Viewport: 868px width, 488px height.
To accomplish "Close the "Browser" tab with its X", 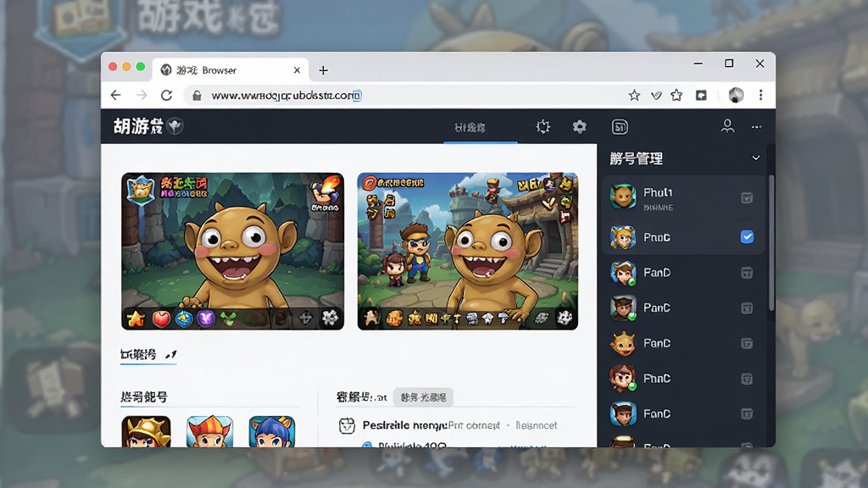I will [x=297, y=70].
